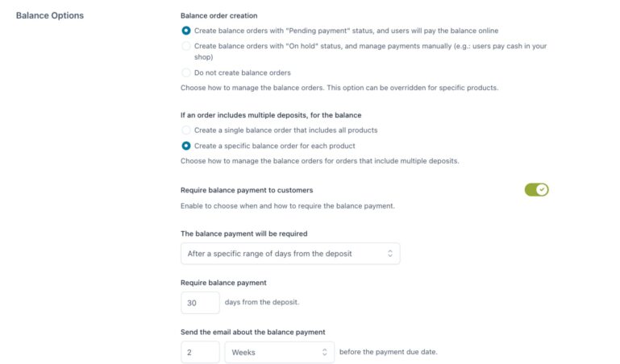Click the "If an order includes multiple deposits" label

(x=271, y=114)
